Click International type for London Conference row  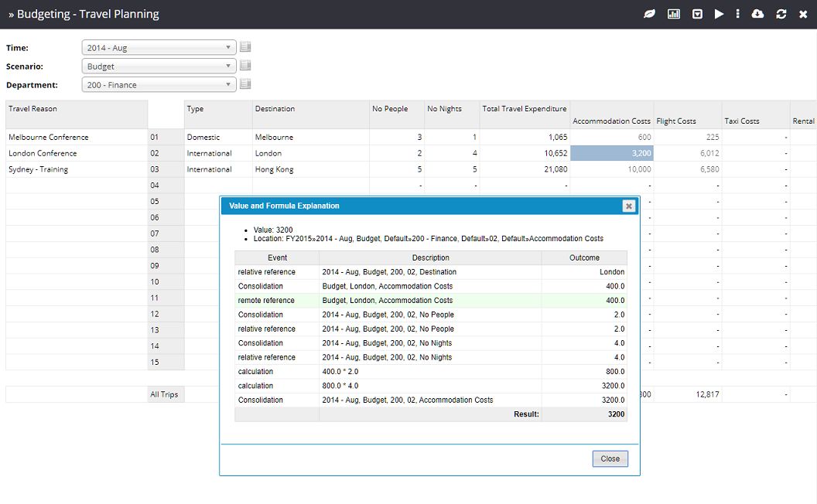point(218,153)
